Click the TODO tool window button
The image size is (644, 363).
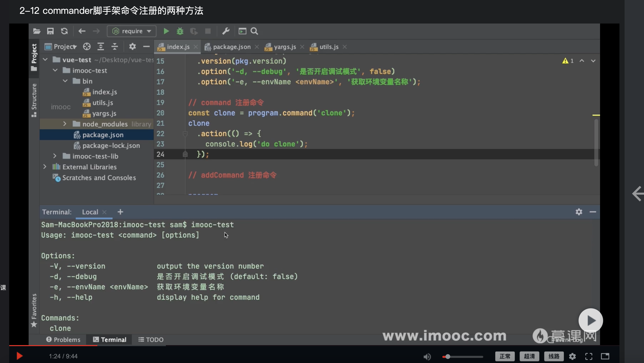[x=151, y=339]
